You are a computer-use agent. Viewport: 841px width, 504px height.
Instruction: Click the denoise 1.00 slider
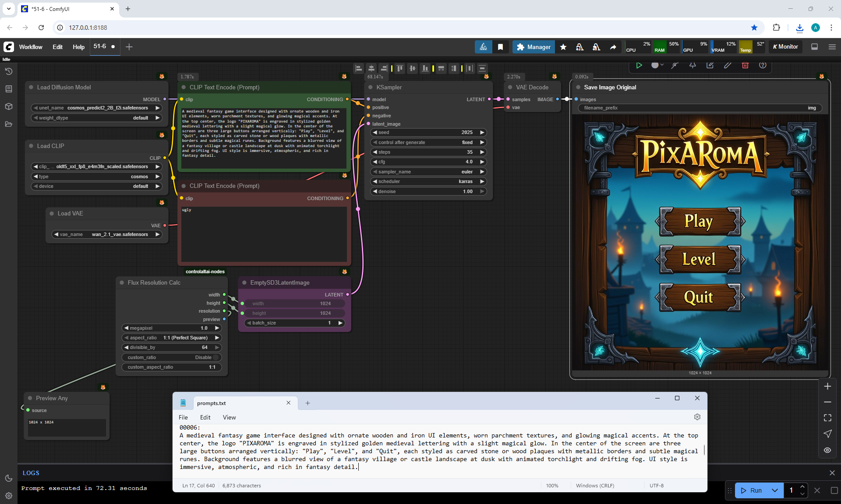tap(428, 191)
